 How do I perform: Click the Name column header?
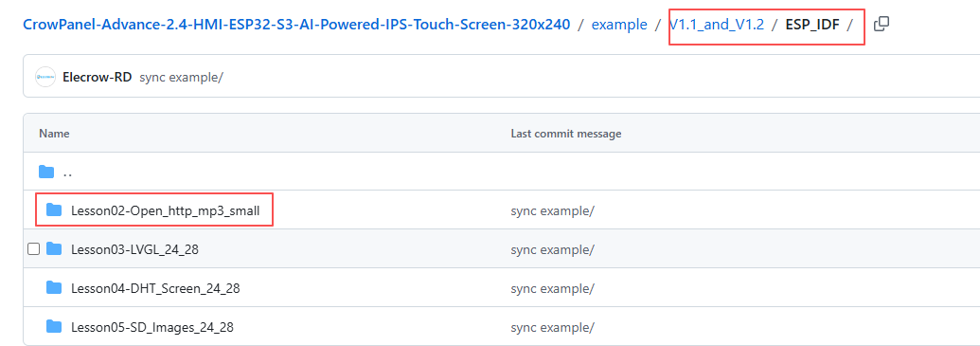[54, 134]
